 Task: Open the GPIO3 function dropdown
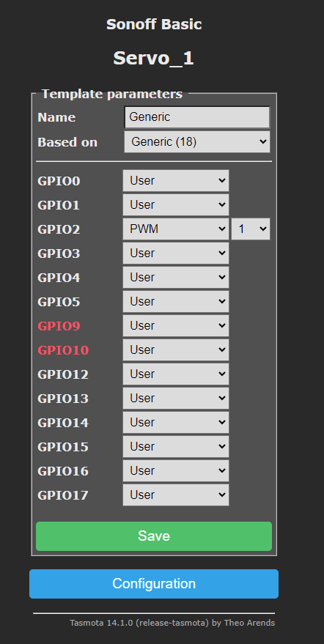[176, 253]
